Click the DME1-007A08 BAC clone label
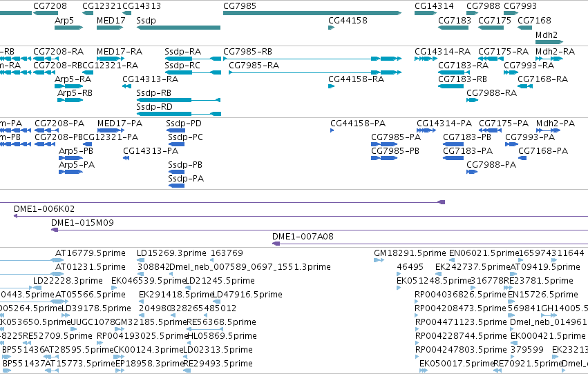The height and width of the screenshot is (374, 588). pyautogui.click(x=303, y=237)
